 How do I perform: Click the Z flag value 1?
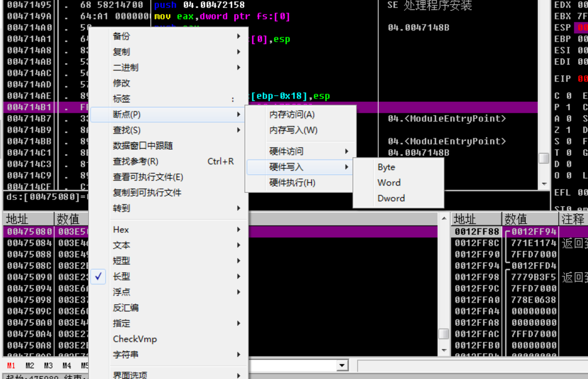coord(568,130)
